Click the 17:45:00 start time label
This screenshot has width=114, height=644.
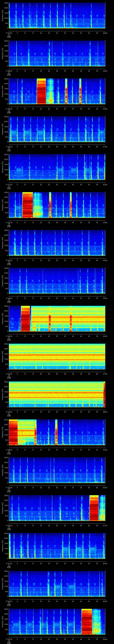[x=9, y=336]
